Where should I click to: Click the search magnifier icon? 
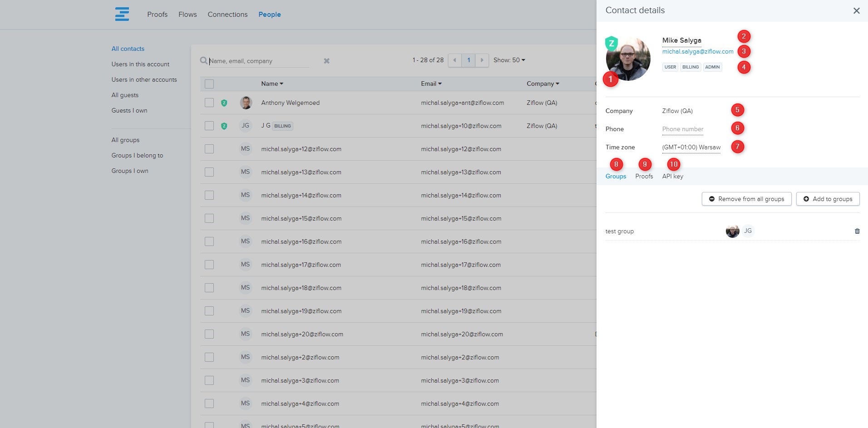204,60
